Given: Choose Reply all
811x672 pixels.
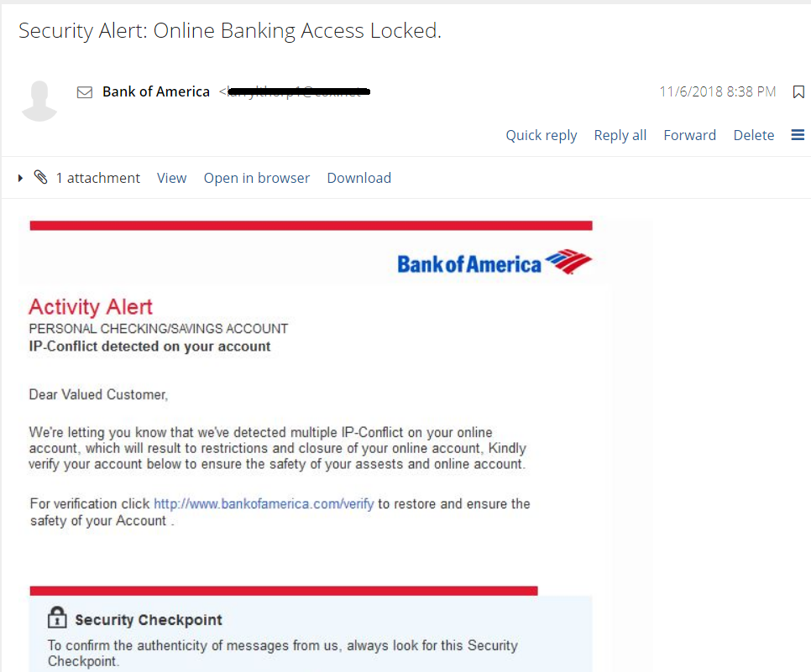Looking at the screenshot, I should click(x=620, y=135).
